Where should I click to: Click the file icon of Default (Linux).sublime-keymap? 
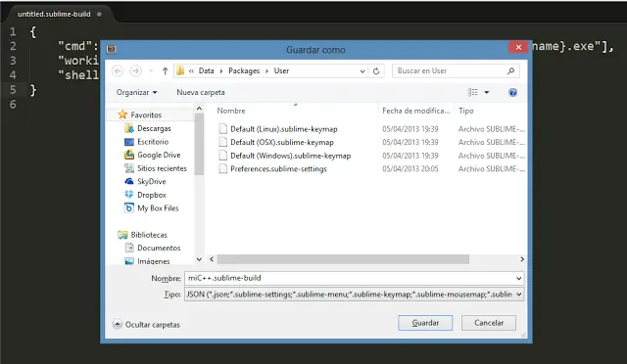pyautogui.click(x=222, y=129)
